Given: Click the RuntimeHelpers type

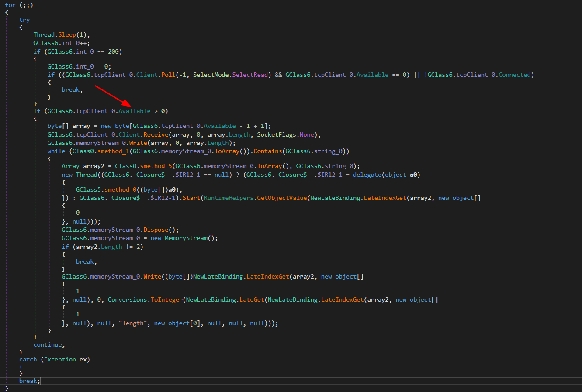Looking at the screenshot, I should 229,198.
